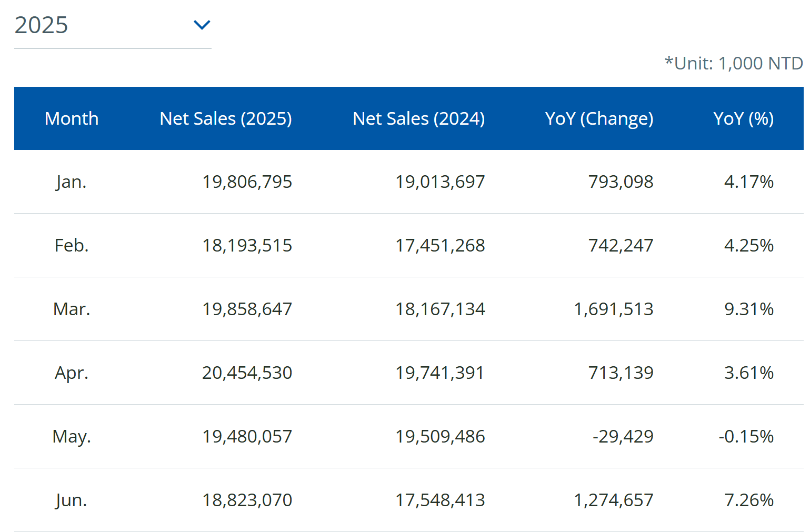Select April's 2025 net sales 20,454,530
The width and height of the screenshot is (810, 532).
247,373
